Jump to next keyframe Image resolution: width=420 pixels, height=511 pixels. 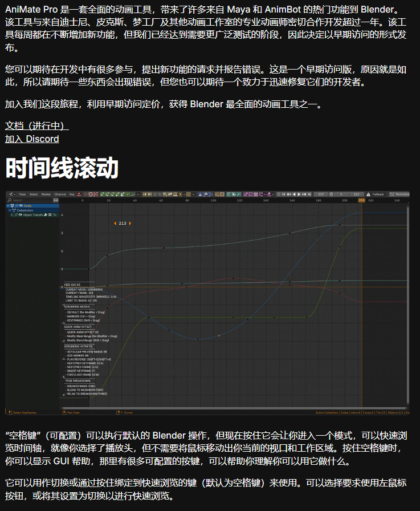click(304, 194)
